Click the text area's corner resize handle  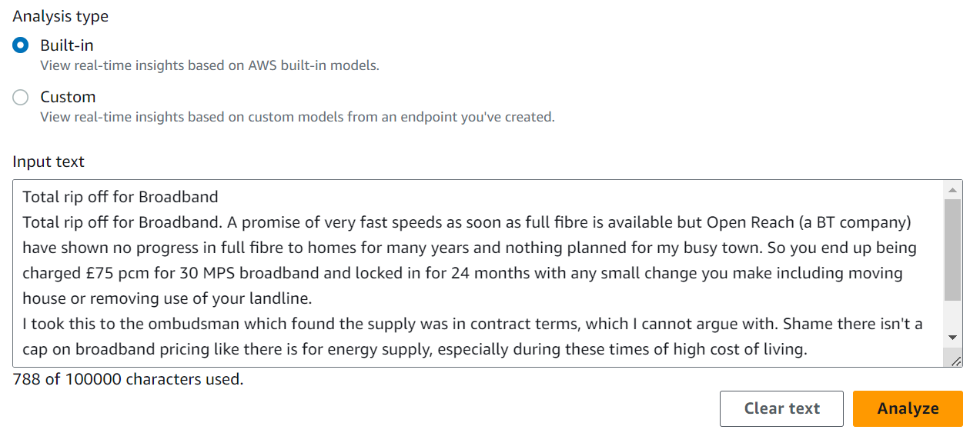(x=955, y=359)
